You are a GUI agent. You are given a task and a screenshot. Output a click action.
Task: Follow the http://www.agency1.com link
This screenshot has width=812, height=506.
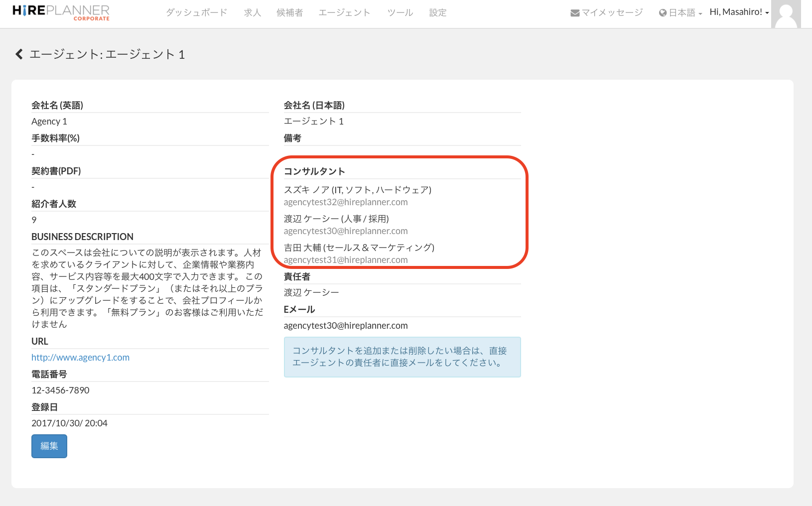[80, 358]
